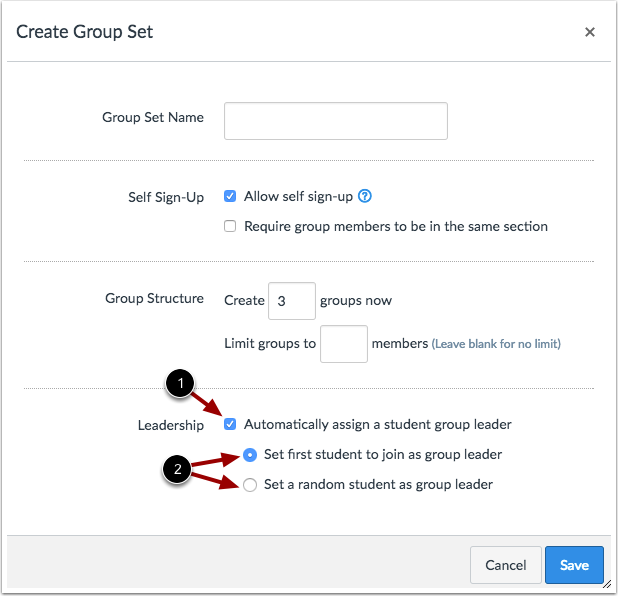618x596 pixels.
Task: Click the numbered callout marker 1
Action: (x=180, y=383)
